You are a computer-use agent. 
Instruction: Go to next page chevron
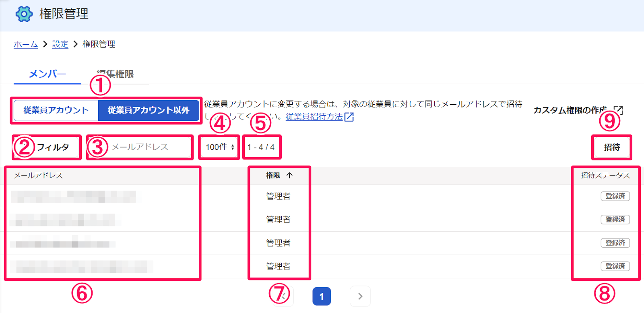(360, 296)
